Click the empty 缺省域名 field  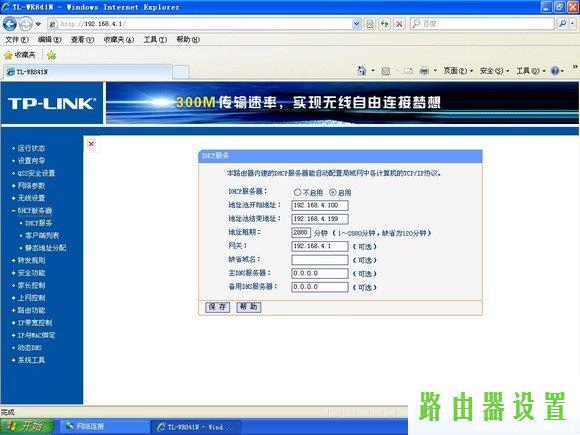(x=320, y=260)
